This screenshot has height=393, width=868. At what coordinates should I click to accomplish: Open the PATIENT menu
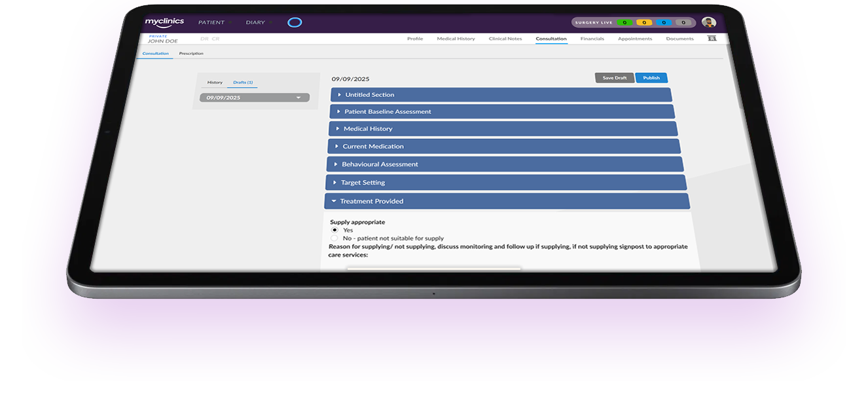click(211, 22)
